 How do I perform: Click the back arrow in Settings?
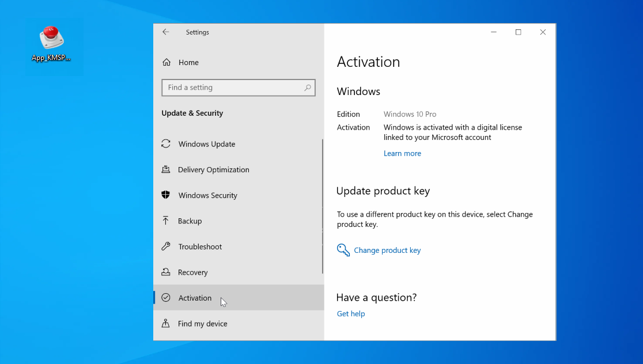[x=166, y=32]
